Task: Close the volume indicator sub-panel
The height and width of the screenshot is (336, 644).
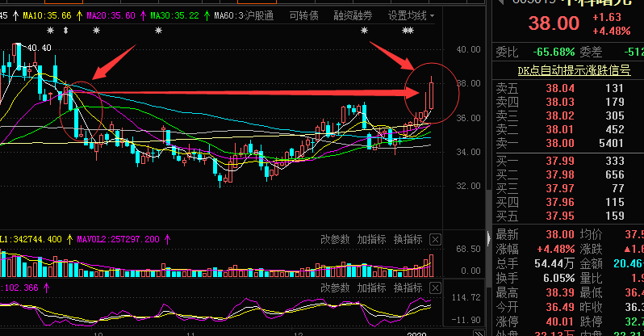Action: coord(435,239)
